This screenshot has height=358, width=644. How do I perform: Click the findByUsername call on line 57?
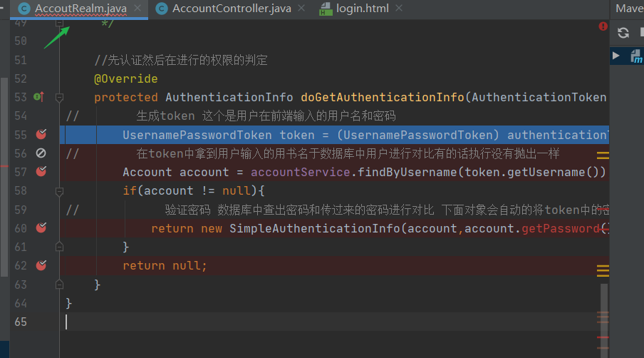click(407, 172)
